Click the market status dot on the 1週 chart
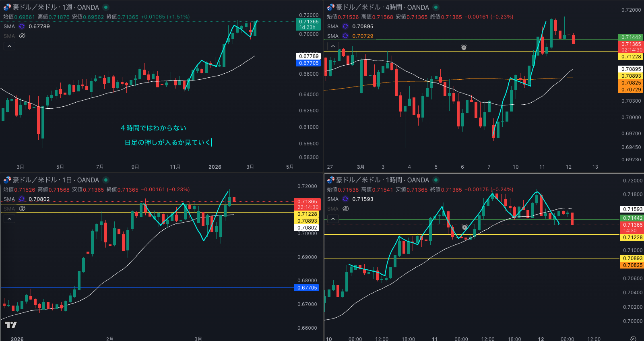 click(x=106, y=7)
